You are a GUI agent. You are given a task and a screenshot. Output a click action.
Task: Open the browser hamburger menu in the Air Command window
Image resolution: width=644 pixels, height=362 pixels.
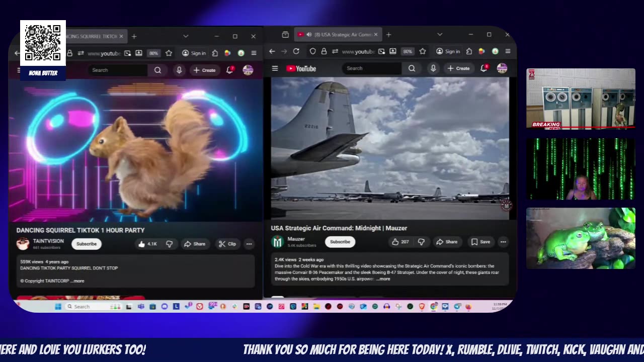508,51
